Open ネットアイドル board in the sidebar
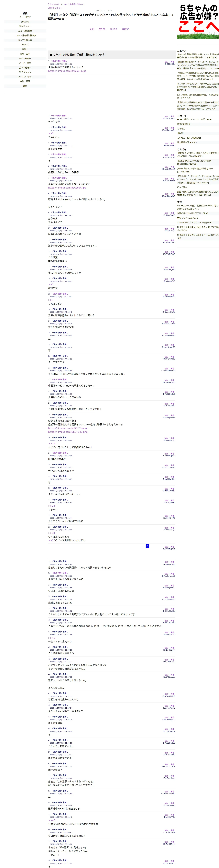 click(25, 77)
